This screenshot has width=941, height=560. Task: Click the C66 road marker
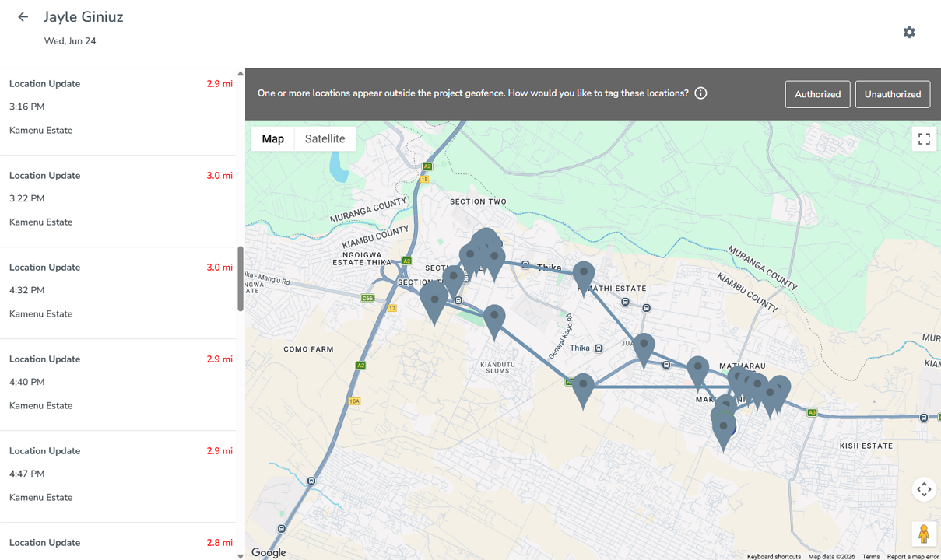(x=367, y=298)
